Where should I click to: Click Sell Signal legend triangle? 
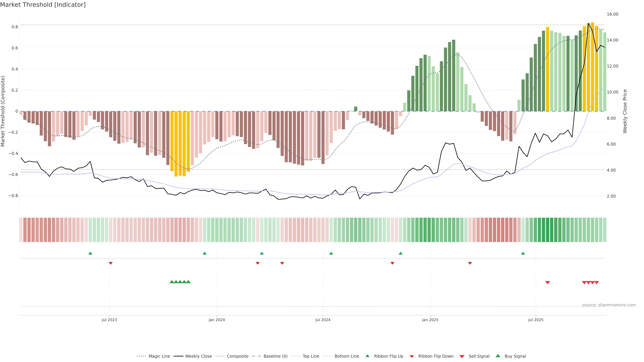462,356
